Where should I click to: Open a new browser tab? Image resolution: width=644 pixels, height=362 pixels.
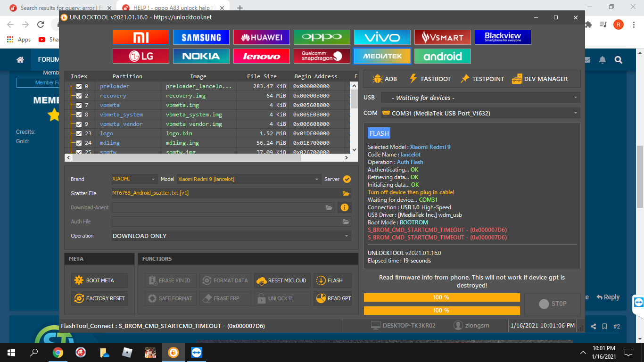[x=240, y=8]
